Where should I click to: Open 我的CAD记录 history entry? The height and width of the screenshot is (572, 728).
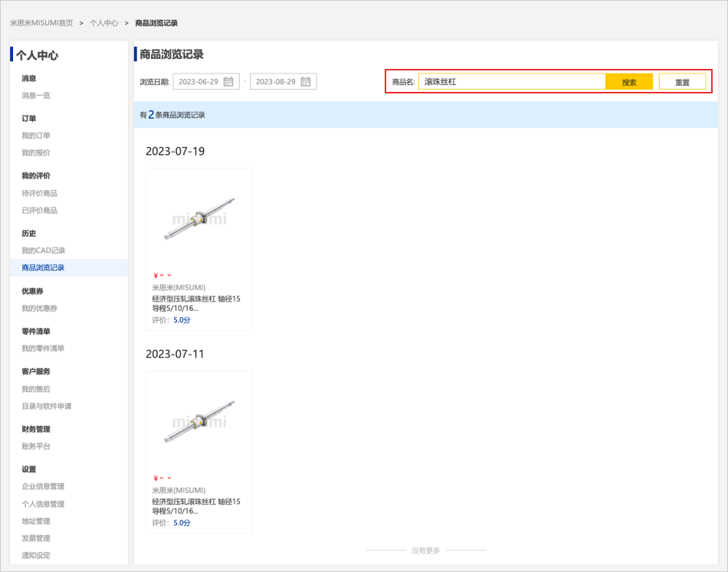[x=44, y=250]
